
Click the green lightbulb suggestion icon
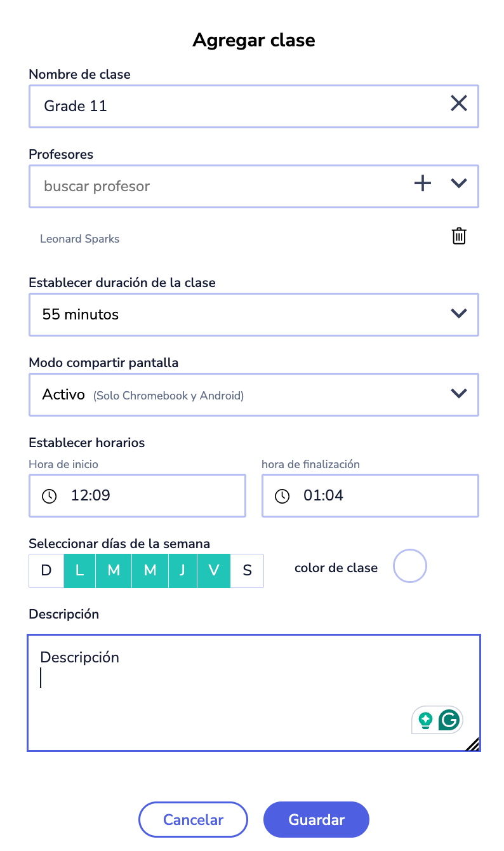[x=425, y=720]
